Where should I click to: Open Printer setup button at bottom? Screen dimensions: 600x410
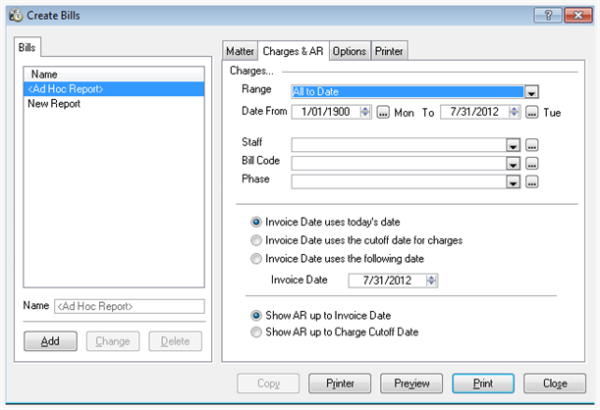[x=340, y=383]
